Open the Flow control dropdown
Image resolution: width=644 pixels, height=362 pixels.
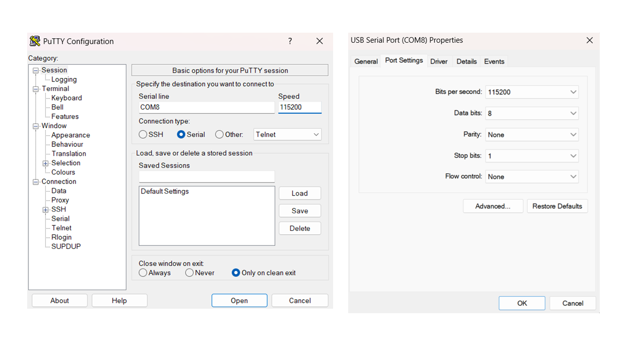tap(532, 176)
